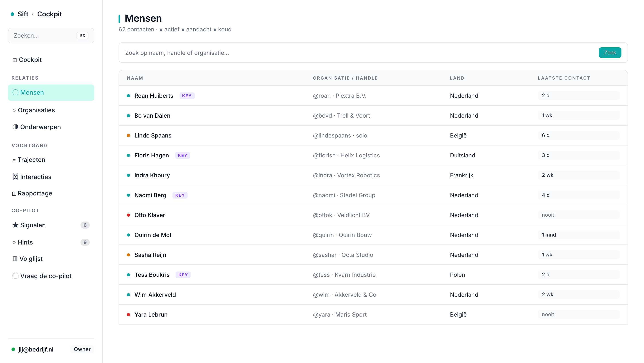Click the green status dot beside jij@bedrijf.nl

coord(13,349)
